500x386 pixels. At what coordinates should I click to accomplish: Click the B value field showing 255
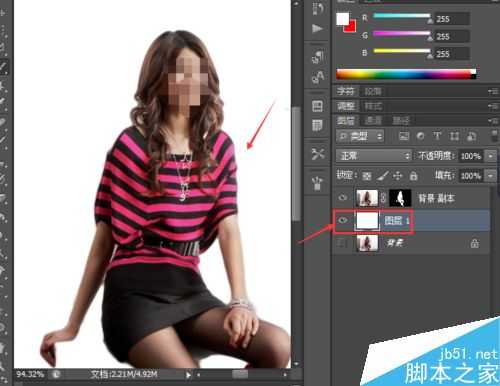click(451, 54)
